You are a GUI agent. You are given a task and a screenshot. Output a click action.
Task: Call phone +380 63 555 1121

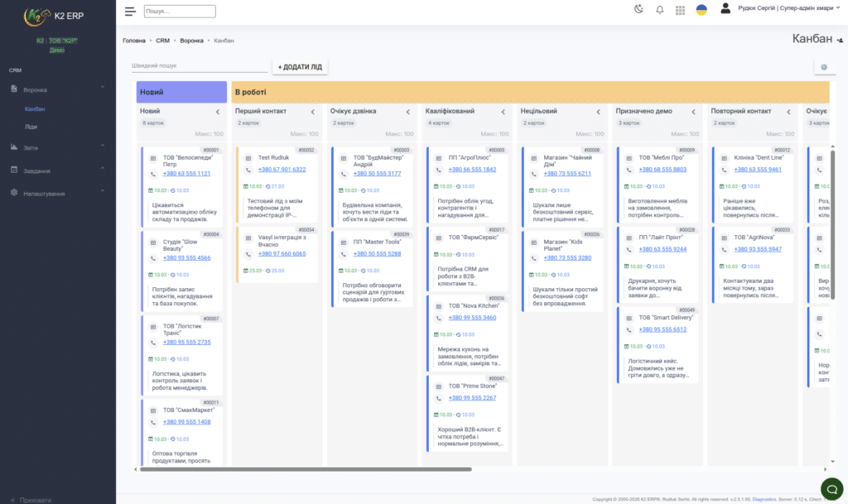[186, 174]
